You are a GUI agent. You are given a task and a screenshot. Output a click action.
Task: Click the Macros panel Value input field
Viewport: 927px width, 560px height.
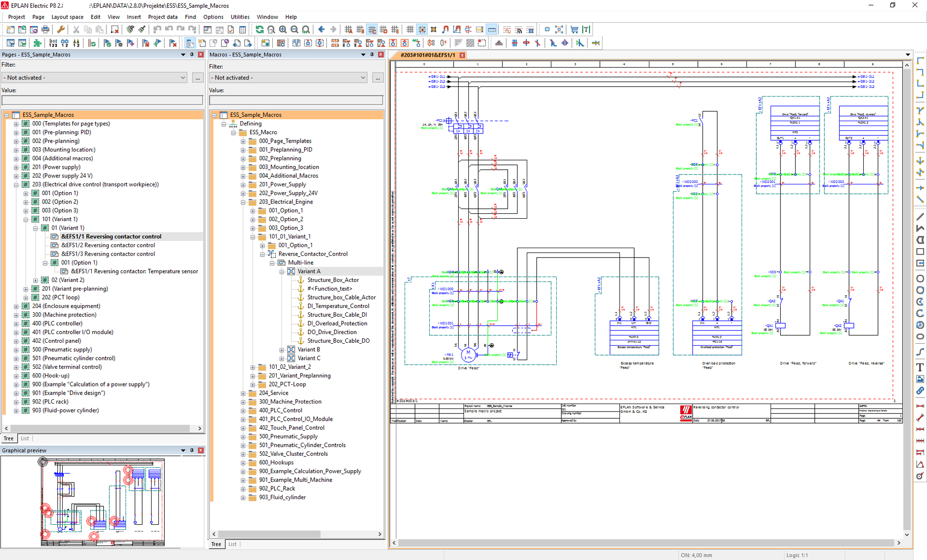click(296, 100)
